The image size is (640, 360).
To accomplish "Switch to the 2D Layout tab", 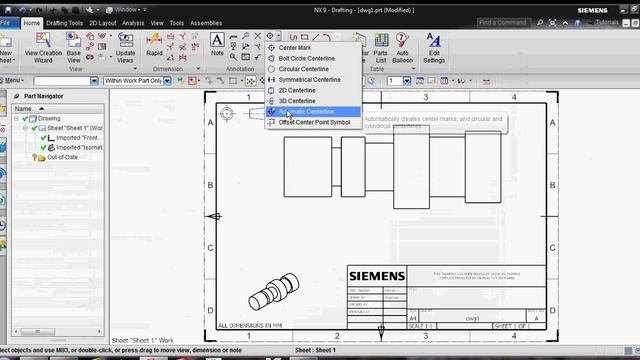I will [102, 23].
